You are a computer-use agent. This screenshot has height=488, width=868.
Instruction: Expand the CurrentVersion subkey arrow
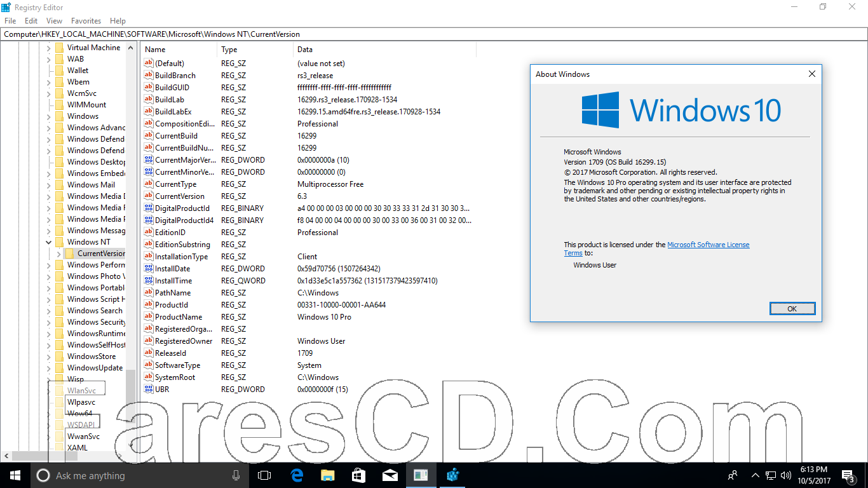(59, 254)
